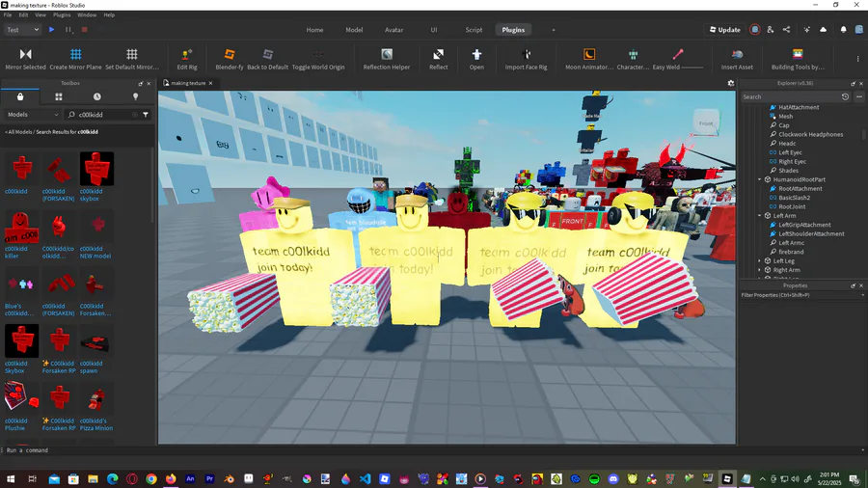The height and width of the screenshot is (488, 868).
Task: Open Google Chrome from taskbar
Action: (151, 478)
